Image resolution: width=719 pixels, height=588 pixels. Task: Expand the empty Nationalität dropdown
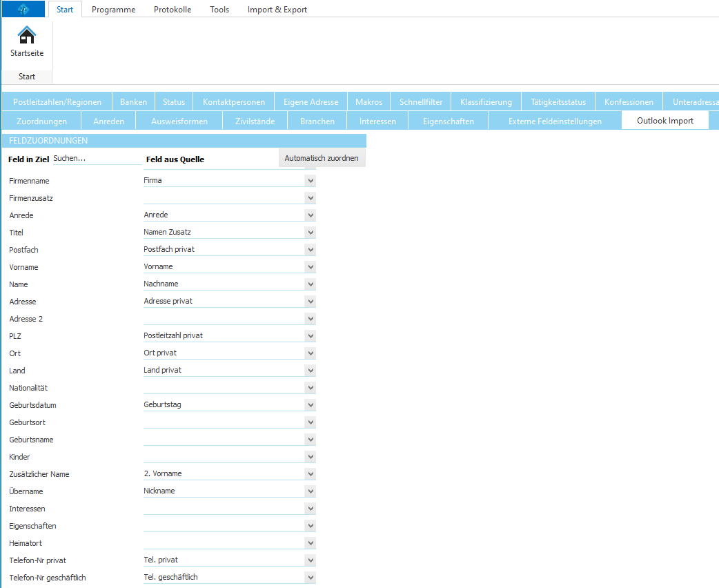pos(311,388)
